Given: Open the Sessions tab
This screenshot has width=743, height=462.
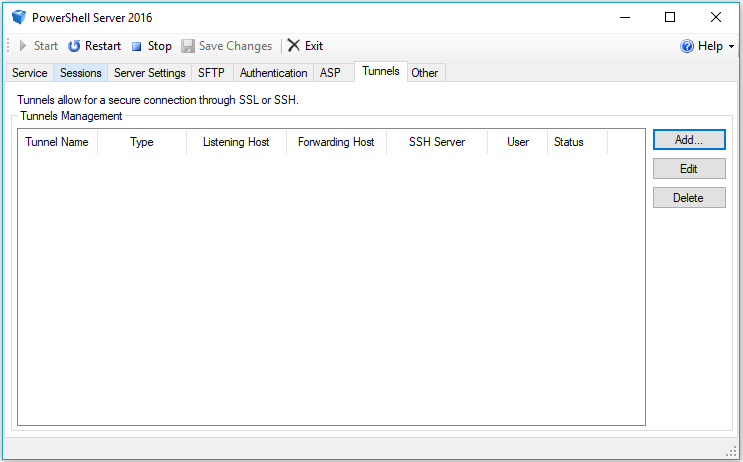Looking at the screenshot, I should (x=81, y=73).
